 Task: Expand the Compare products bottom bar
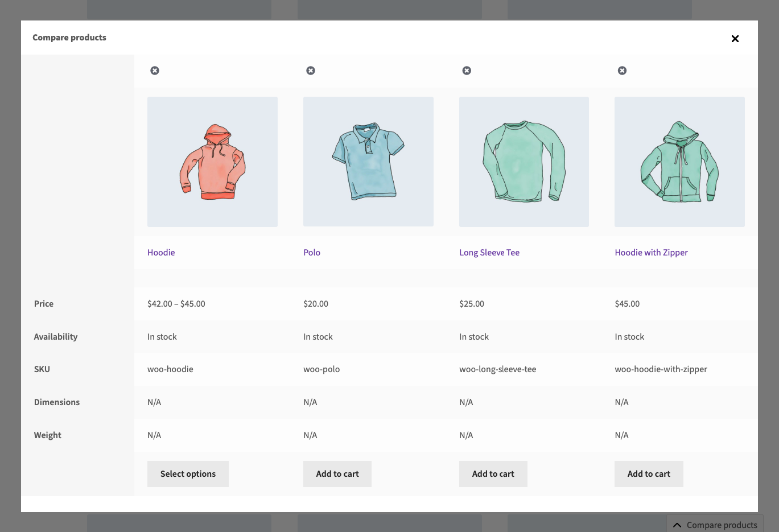coord(715,525)
